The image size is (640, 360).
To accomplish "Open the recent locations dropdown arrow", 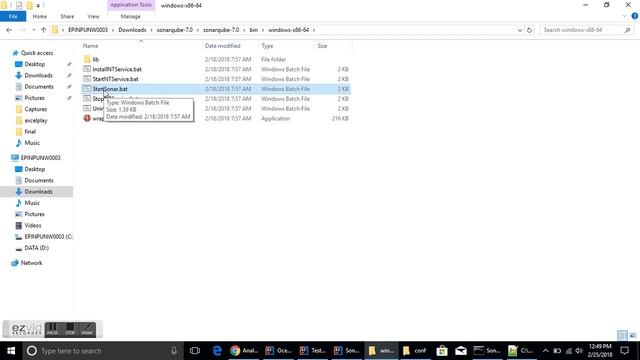I will point(33,30).
